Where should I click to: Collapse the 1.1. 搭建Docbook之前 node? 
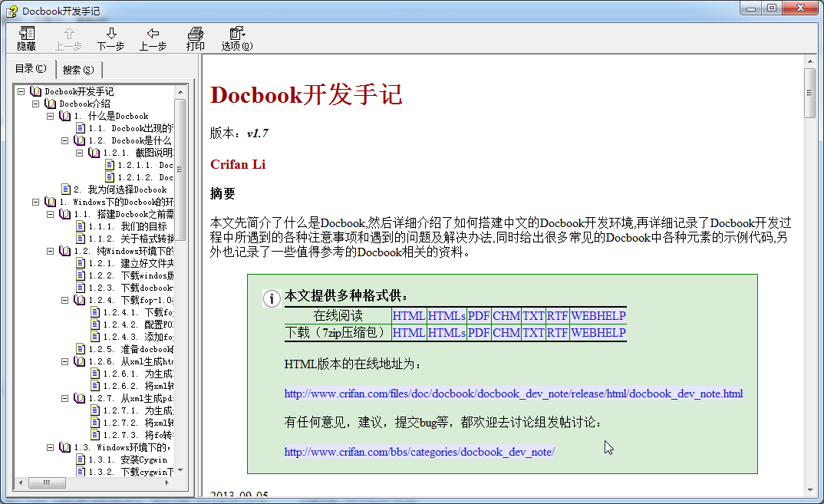pos(51,214)
